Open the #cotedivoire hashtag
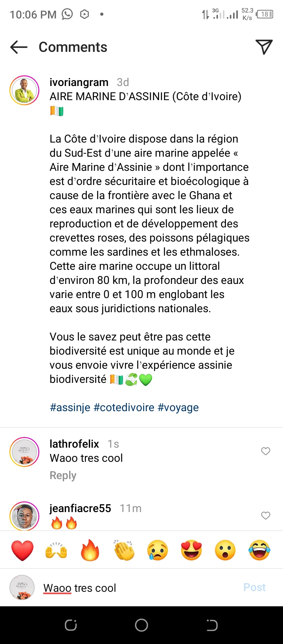Viewport: 283px width, 644px height. [124, 408]
